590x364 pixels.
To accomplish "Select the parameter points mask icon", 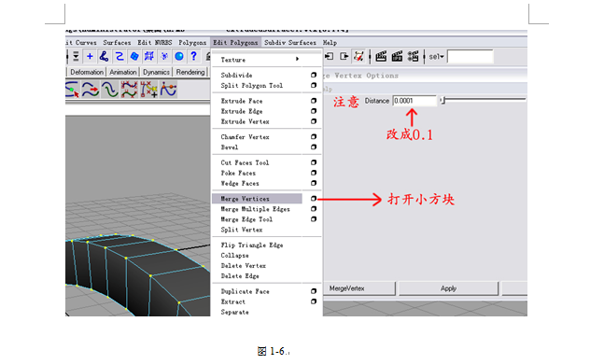I will pyautogui.click(x=105, y=56).
